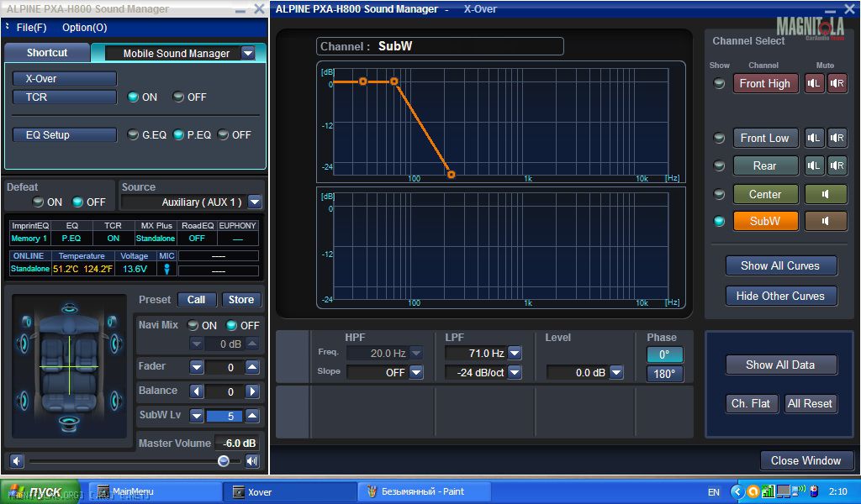
Task: Mute the Front High right channel
Action: (x=837, y=83)
